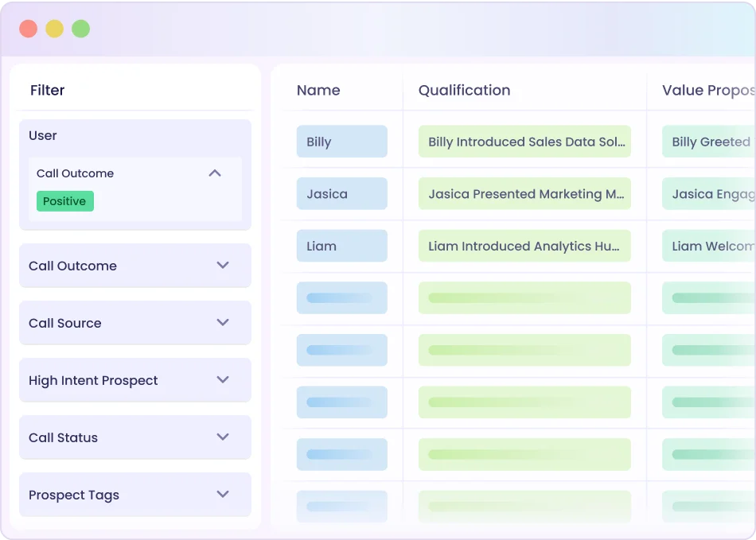Open Billy Introduced Sales Data qualification
This screenshot has height=540, width=756.
click(524, 142)
